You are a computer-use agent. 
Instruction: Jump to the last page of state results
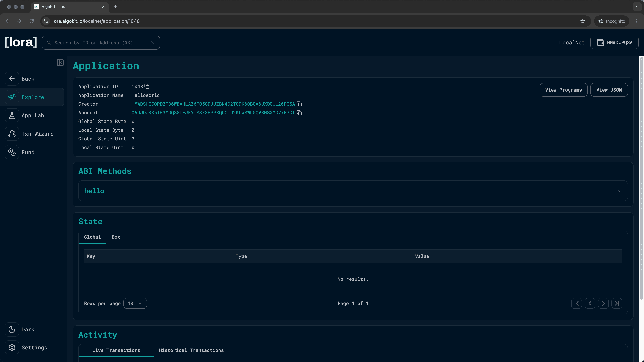coord(617,303)
